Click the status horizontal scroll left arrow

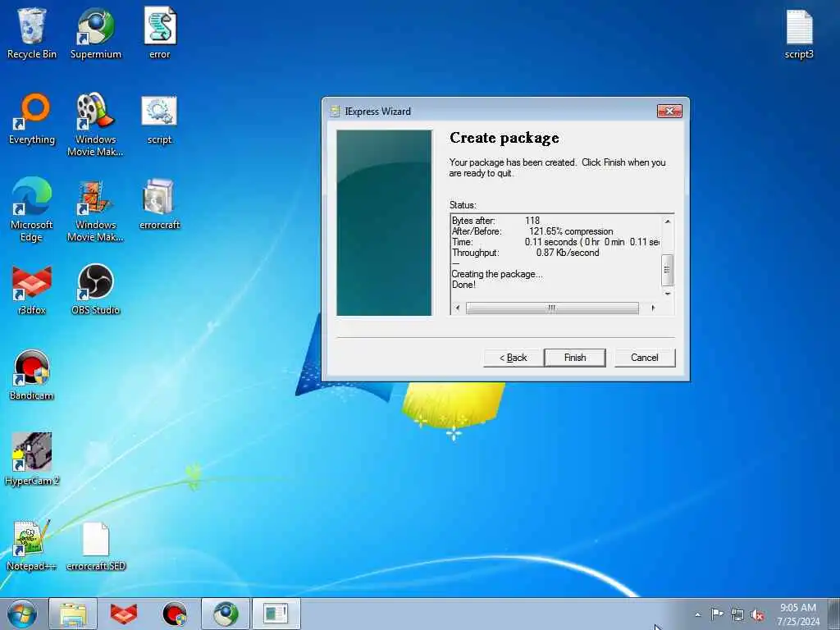pos(457,308)
